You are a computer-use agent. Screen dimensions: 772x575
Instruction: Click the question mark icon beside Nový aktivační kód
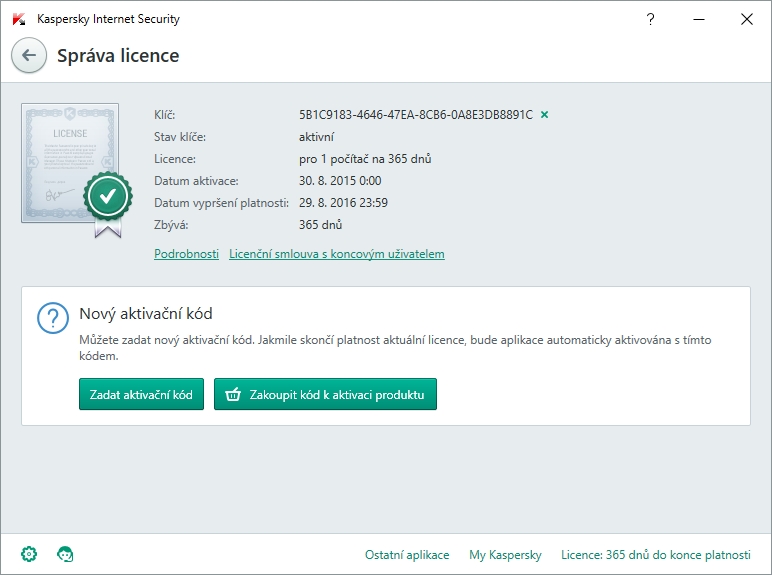point(52,318)
